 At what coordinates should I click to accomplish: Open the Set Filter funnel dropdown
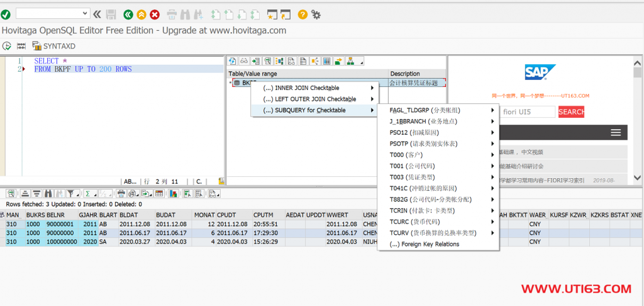[73, 193]
